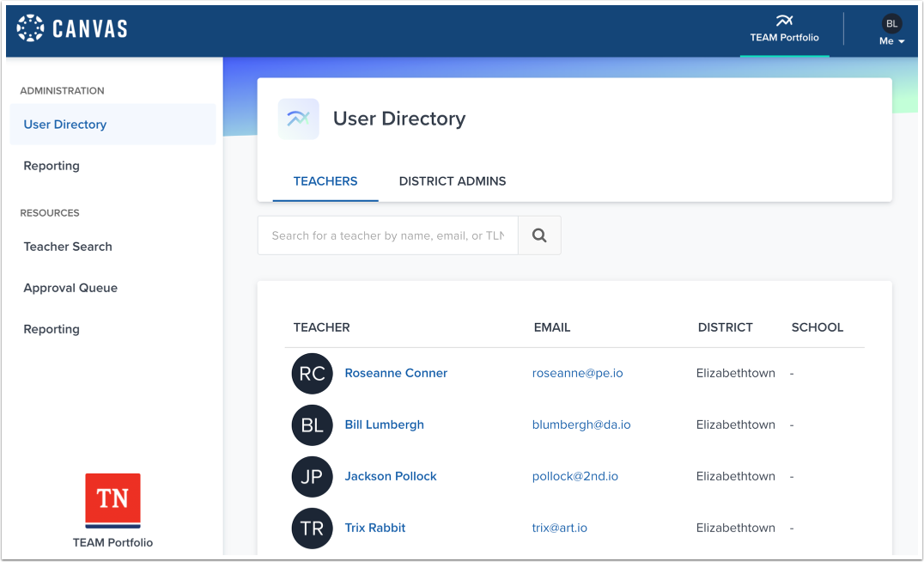
Task: Open the Approval Queue
Action: tap(69, 288)
